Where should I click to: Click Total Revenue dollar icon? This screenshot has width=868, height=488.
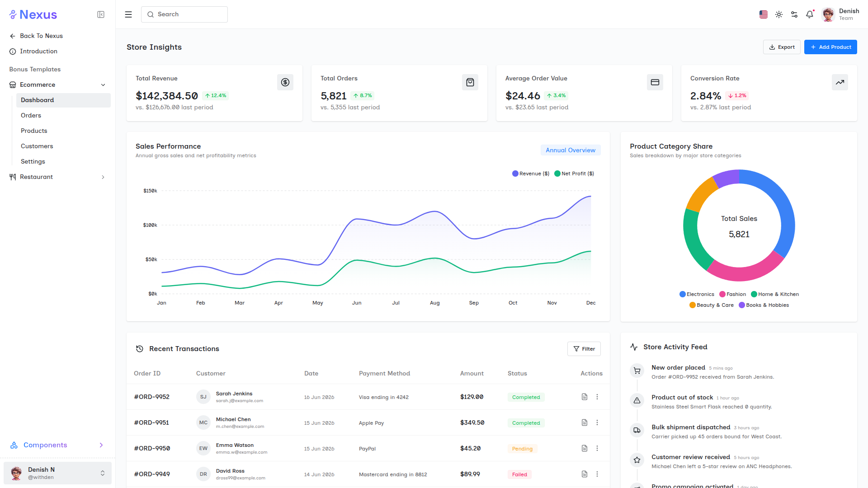285,82
